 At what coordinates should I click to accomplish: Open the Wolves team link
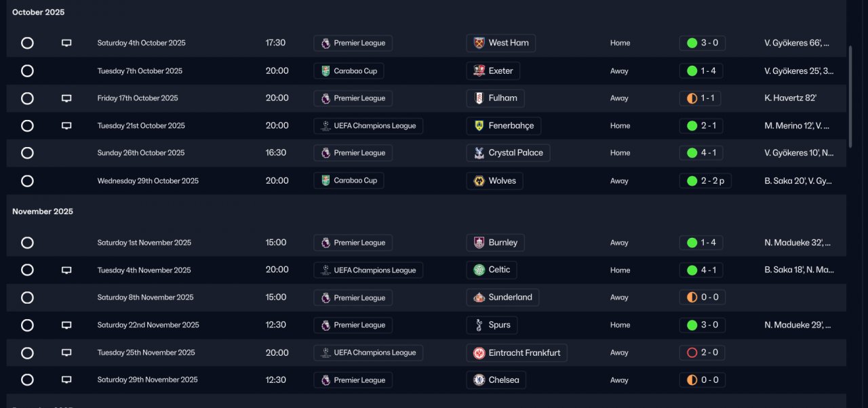click(495, 181)
